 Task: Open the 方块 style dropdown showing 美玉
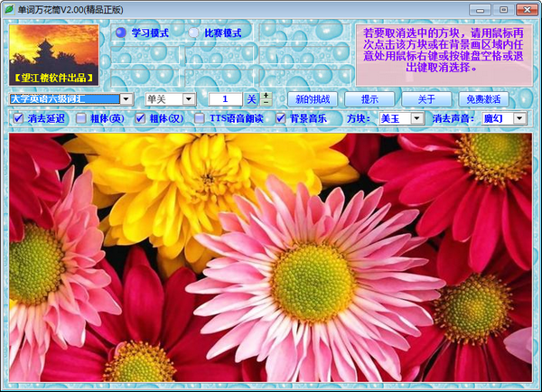(x=416, y=118)
